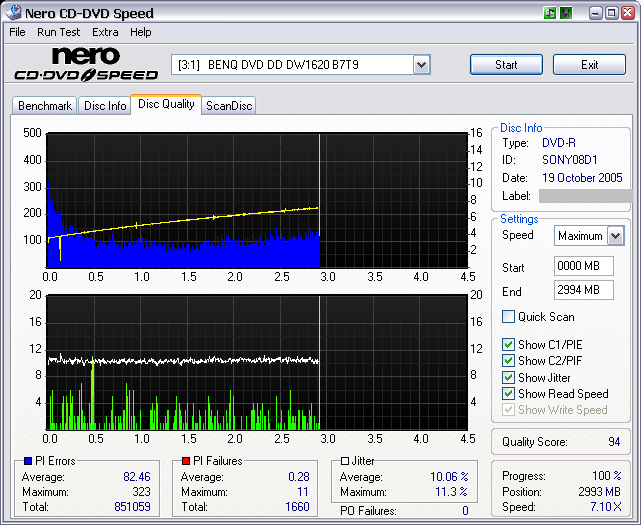641x525 pixels.
Task: Open the Run Test menu
Action: point(61,32)
